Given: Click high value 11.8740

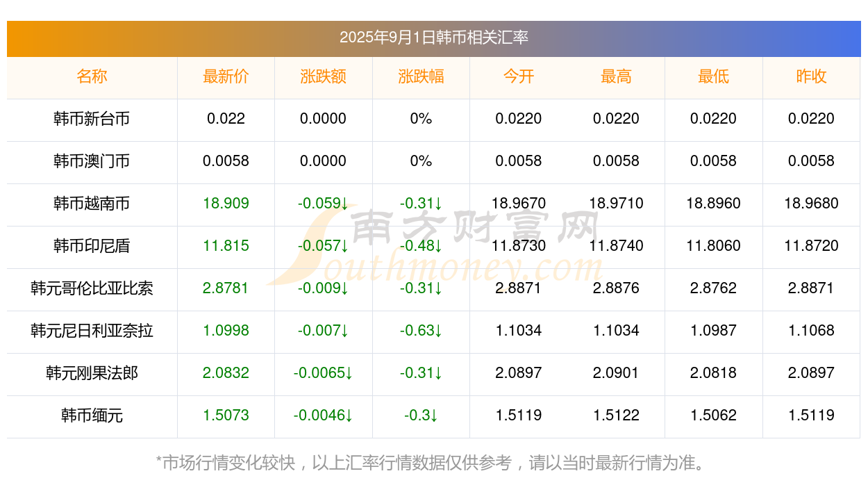Looking at the screenshot, I should pos(616,246).
